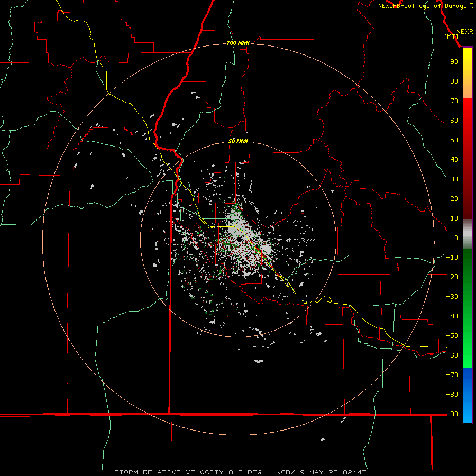476x476 pixels.
Task: Select the 60 value on the velocity scale
Action: pos(454,120)
